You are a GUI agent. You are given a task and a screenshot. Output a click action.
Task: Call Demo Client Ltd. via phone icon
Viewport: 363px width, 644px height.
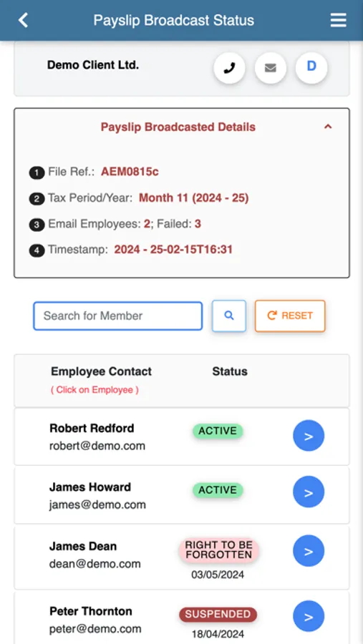click(229, 68)
